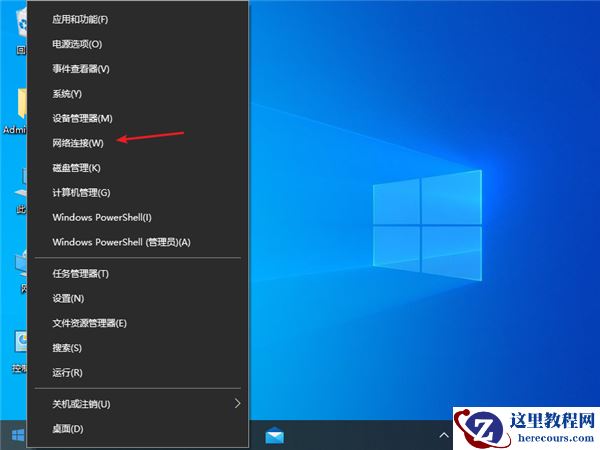Open 应用和功能(F) from the context menu
The height and width of the screenshot is (450, 600).
click(x=138, y=19)
